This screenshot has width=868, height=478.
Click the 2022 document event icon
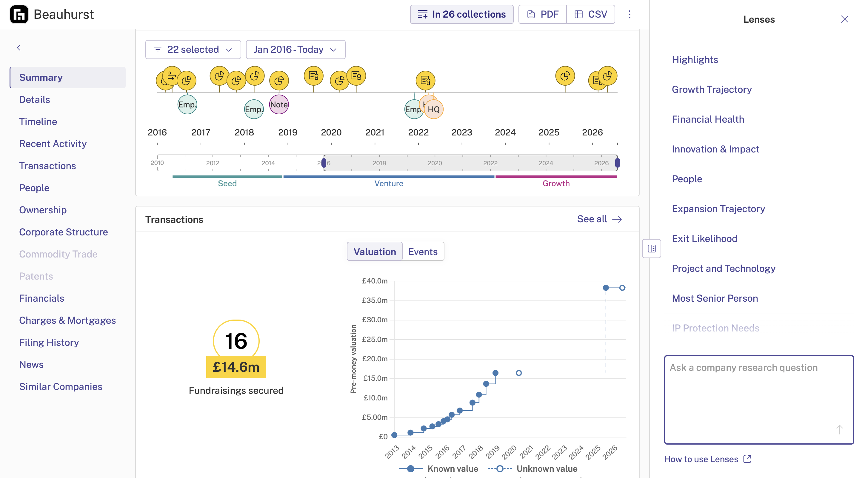[x=426, y=81]
